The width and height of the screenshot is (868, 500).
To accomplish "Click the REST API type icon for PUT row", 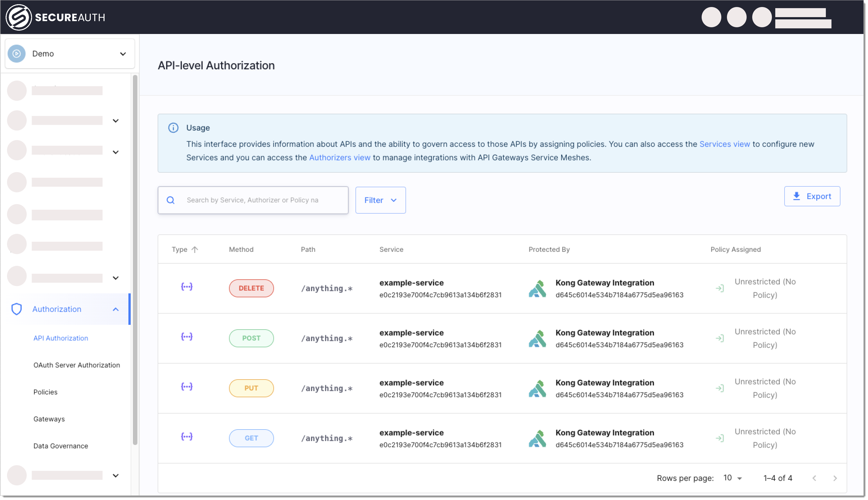I will (187, 388).
